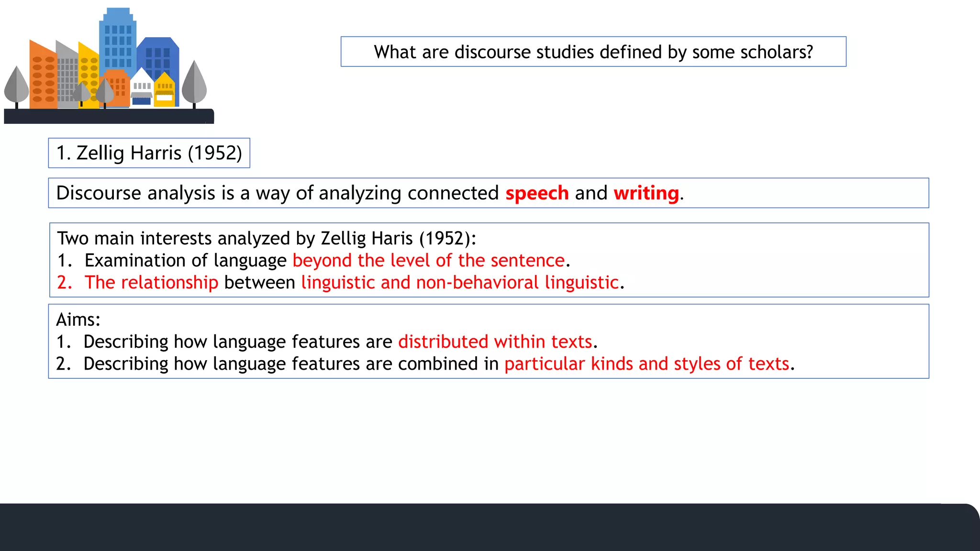This screenshot has width=980, height=551.
Task: Click the tall blue skyscraper in the illustration
Action: [118, 41]
